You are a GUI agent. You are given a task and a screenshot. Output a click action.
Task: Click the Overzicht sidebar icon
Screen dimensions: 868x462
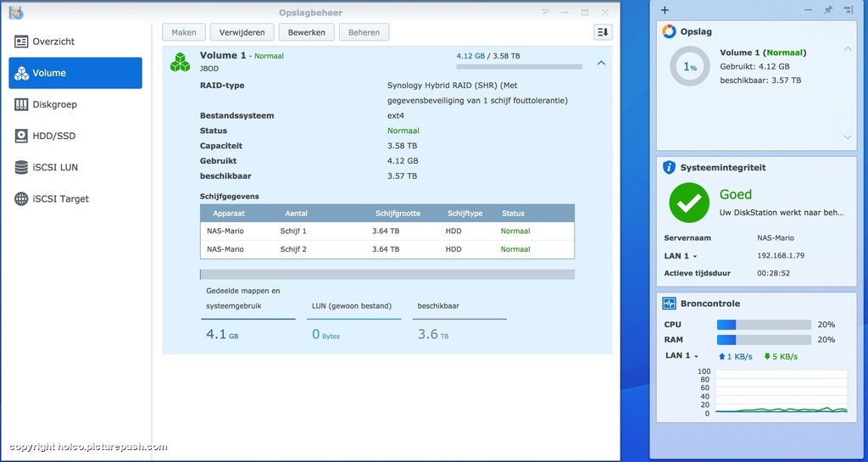[21, 42]
